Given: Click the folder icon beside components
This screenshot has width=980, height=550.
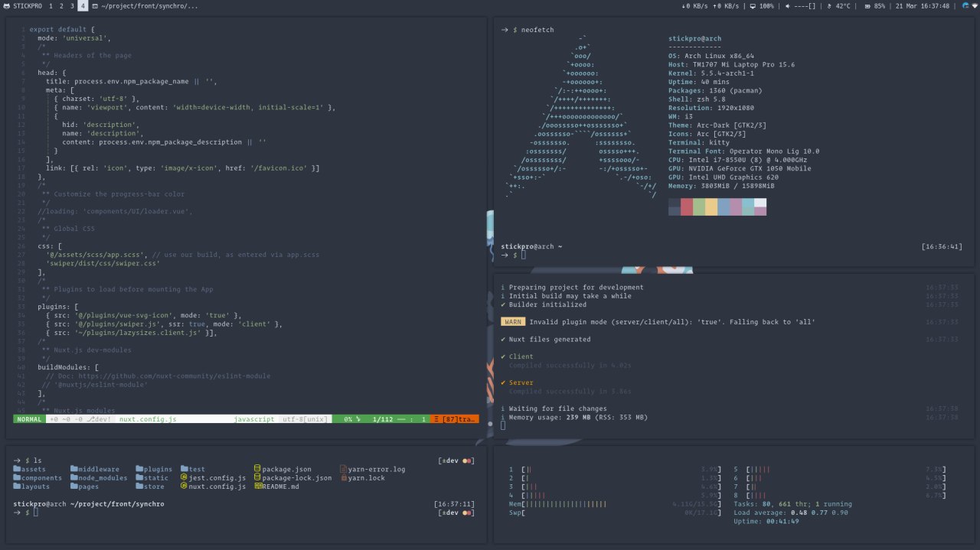Looking at the screenshot, I should coord(17,477).
